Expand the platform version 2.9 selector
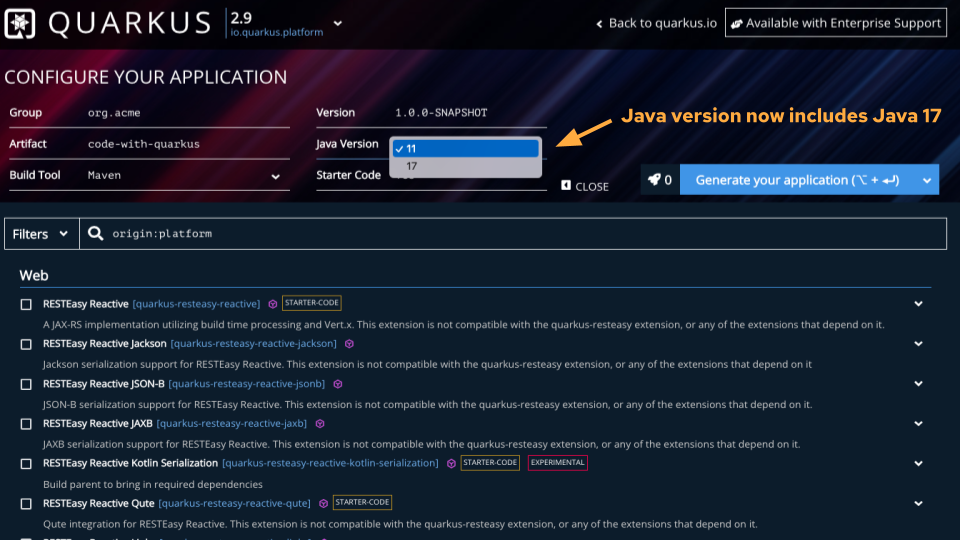 coord(337,23)
